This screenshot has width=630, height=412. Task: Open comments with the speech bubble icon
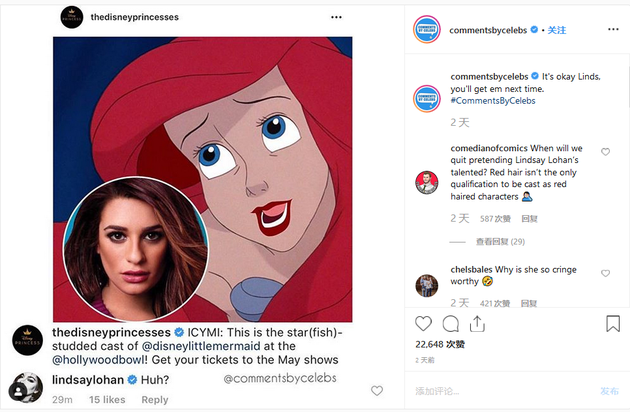(450, 324)
